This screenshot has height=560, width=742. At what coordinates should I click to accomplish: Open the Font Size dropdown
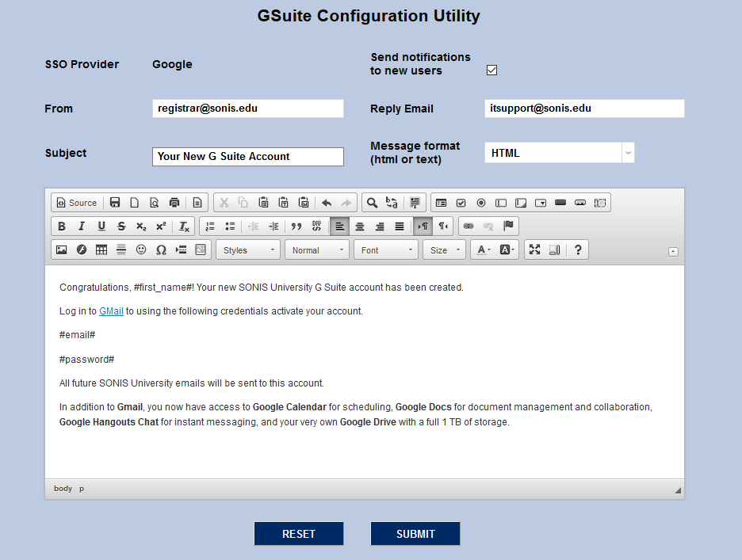445,250
